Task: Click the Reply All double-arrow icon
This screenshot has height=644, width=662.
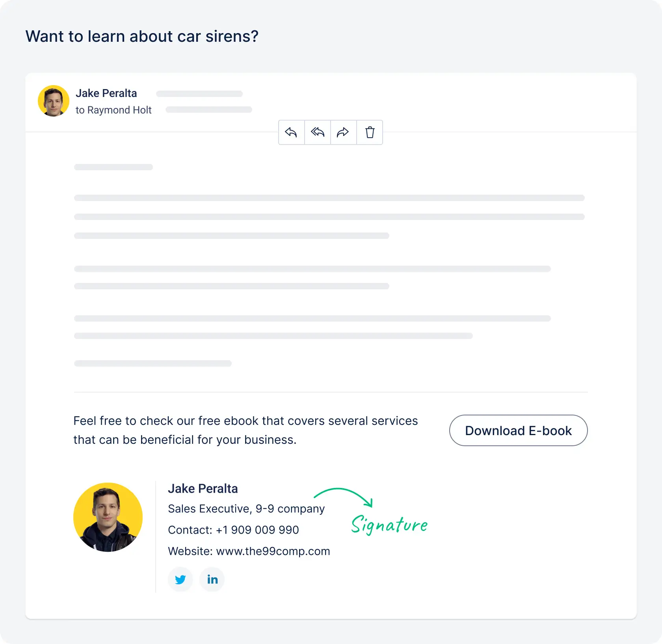Action: point(317,132)
